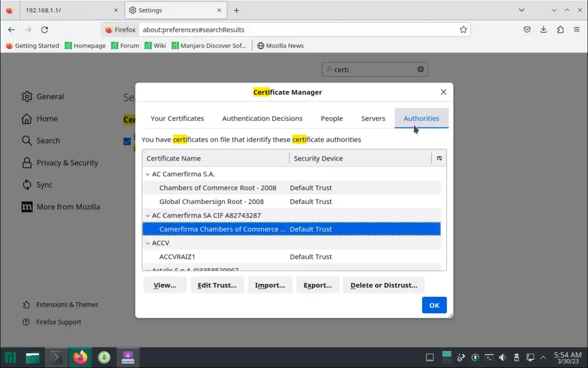The width and height of the screenshot is (588, 368).
Task: Open the Mozilla News bookmark
Action: pyautogui.click(x=280, y=46)
